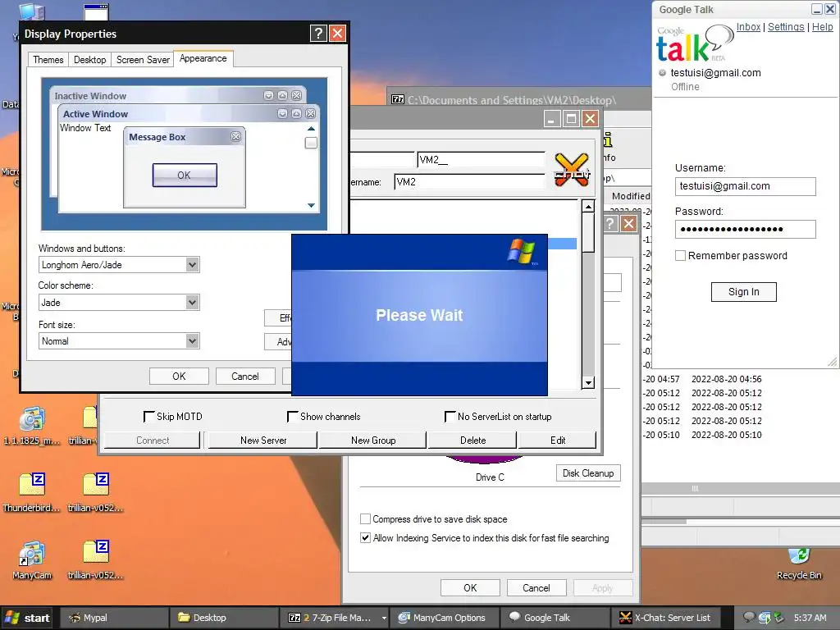Switch to the Themes tab

click(x=48, y=59)
